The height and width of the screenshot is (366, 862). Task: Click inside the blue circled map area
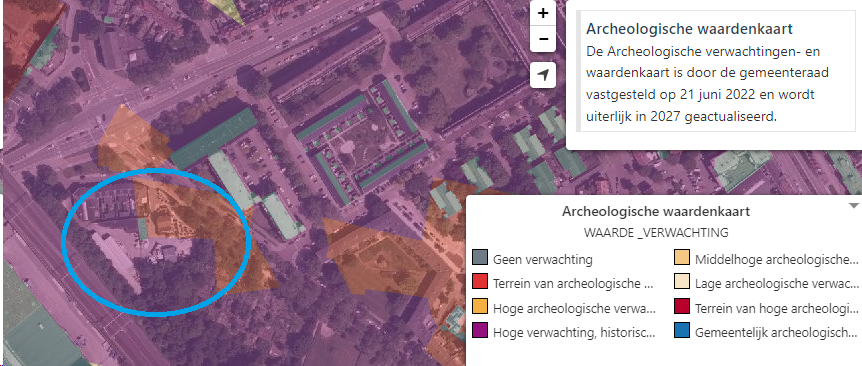coord(157,242)
